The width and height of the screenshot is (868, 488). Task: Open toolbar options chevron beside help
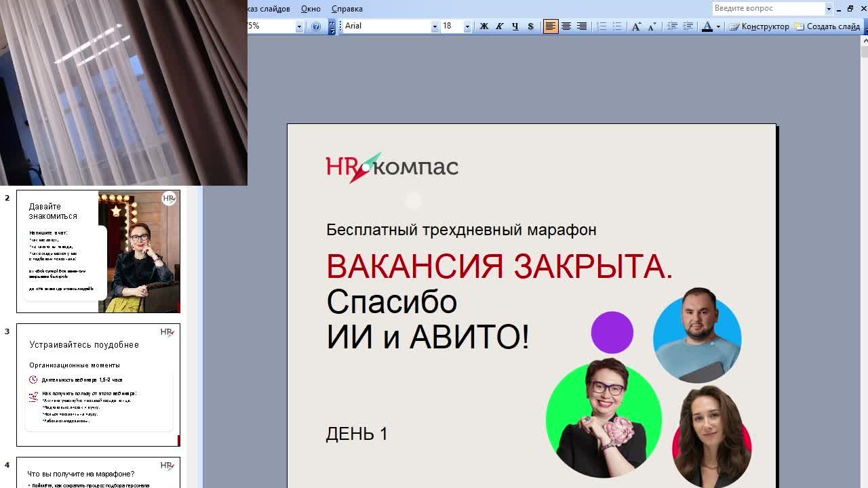332,26
